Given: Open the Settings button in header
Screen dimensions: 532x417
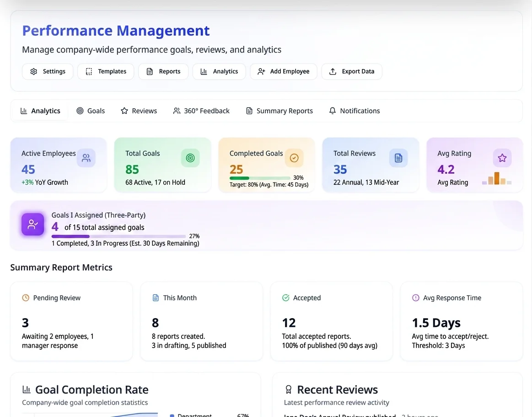Looking at the screenshot, I should (x=48, y=71).
